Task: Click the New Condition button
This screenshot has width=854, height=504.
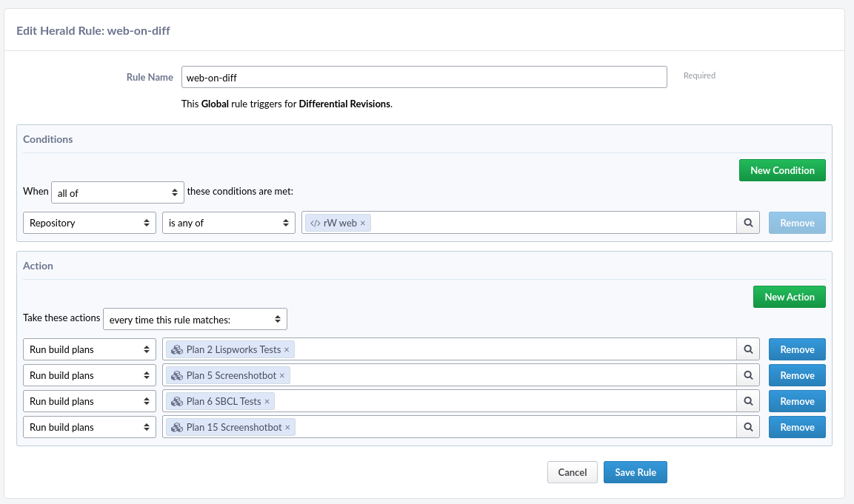Action: click(x=781, y=170)
